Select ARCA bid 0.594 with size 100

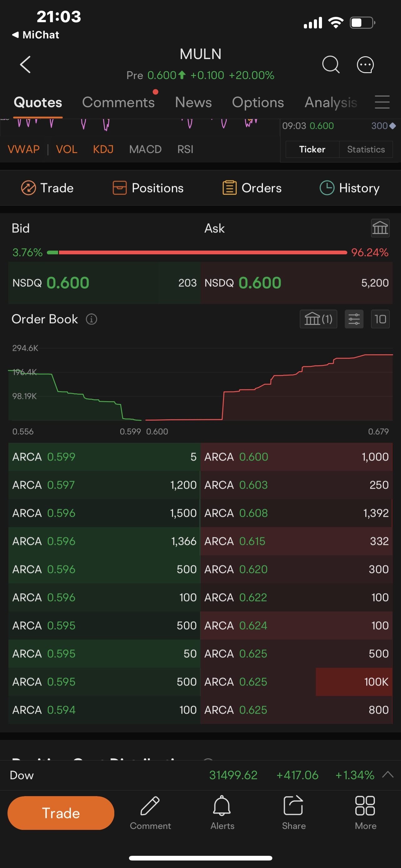(104, 710)
